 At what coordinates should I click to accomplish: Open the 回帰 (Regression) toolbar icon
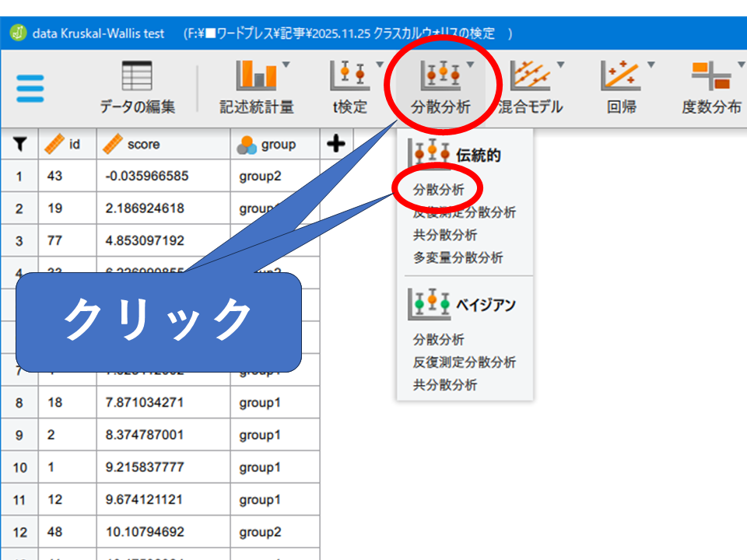pos(622,87)
